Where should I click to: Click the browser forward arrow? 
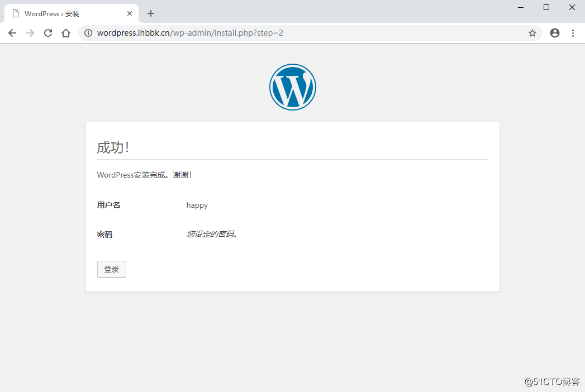point(30,33)
